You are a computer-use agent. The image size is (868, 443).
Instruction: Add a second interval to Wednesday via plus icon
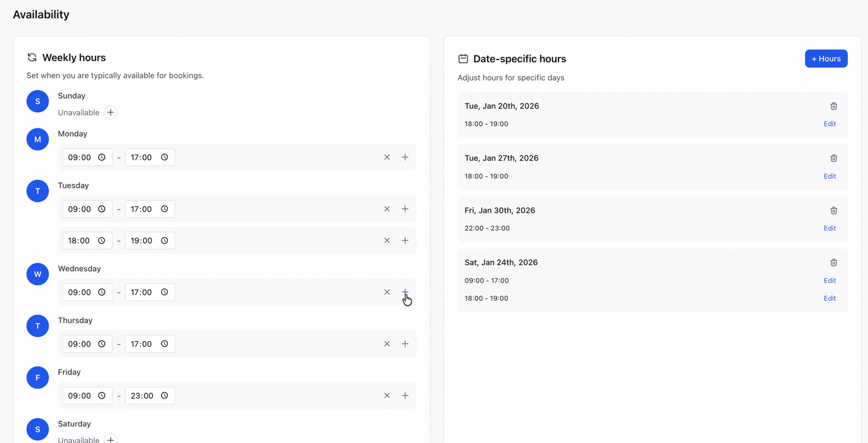click(x=405, y=292)
